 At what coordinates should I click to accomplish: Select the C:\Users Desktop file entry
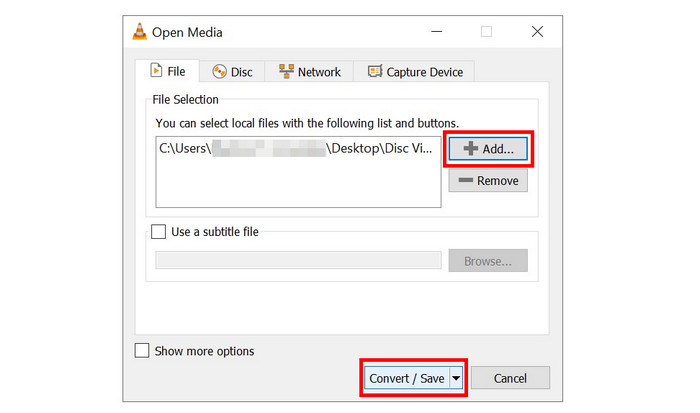click(296, 148)
